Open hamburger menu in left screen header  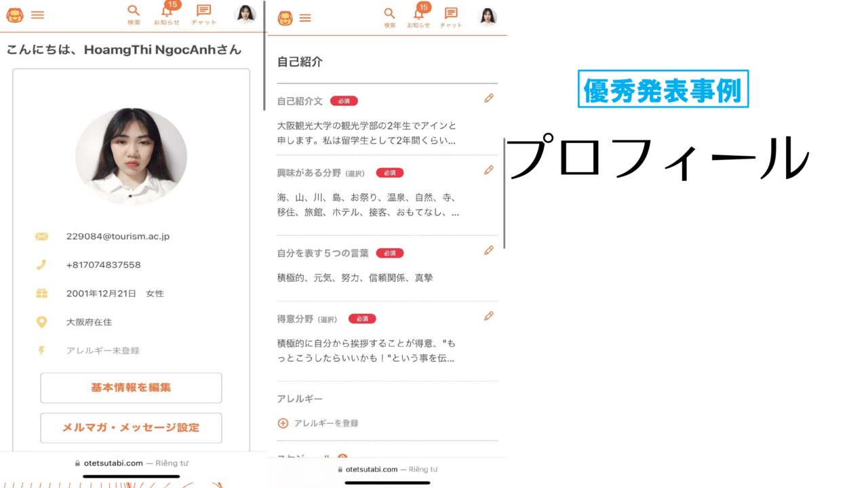38,15
